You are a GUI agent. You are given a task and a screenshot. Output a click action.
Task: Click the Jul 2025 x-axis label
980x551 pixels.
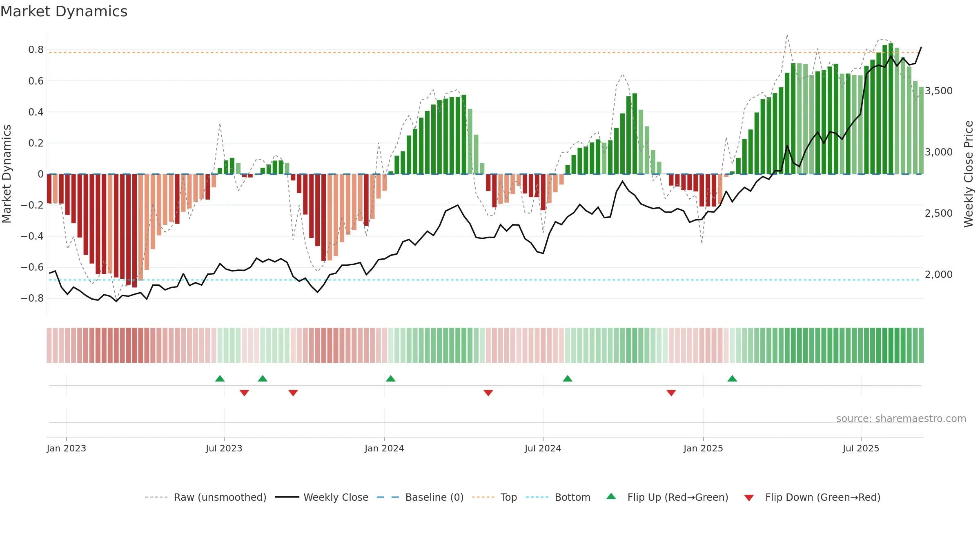coord(861,448)
